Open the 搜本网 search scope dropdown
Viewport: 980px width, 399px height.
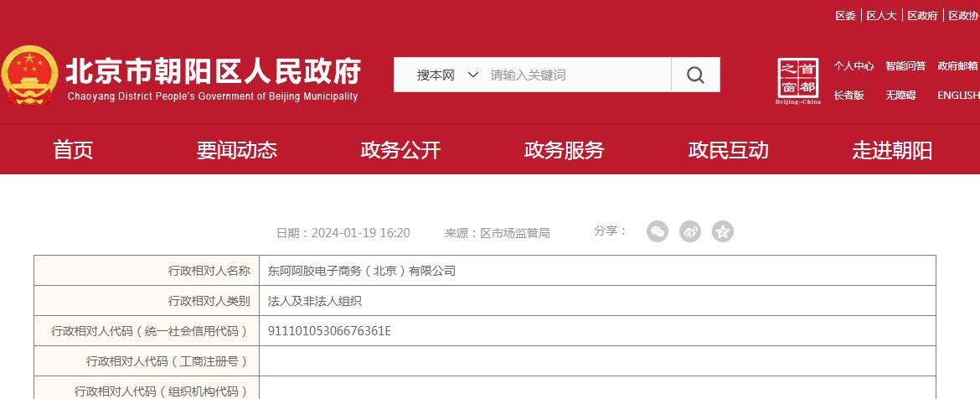pyautogui.click(x=447, y=75)
